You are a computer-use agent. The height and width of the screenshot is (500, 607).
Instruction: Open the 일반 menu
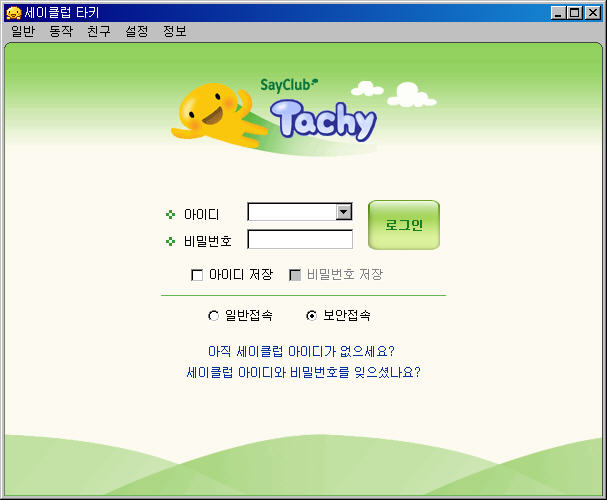(x=22, y=32)
